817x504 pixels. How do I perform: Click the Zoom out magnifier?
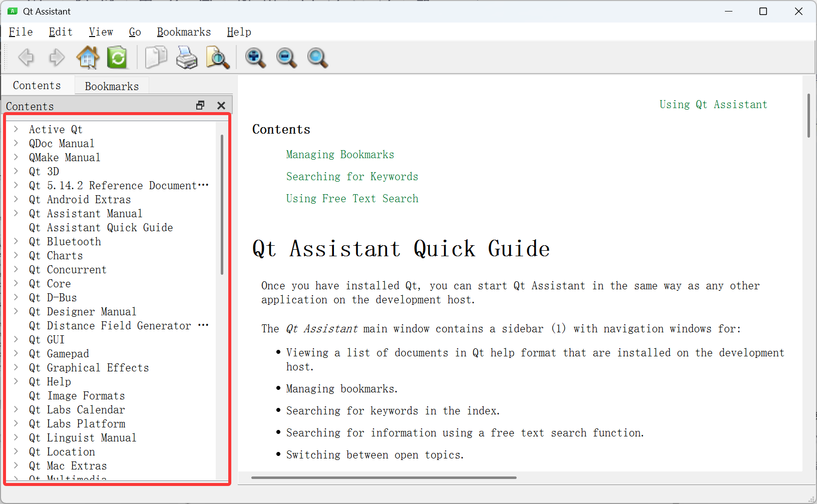tap(286, 58)
